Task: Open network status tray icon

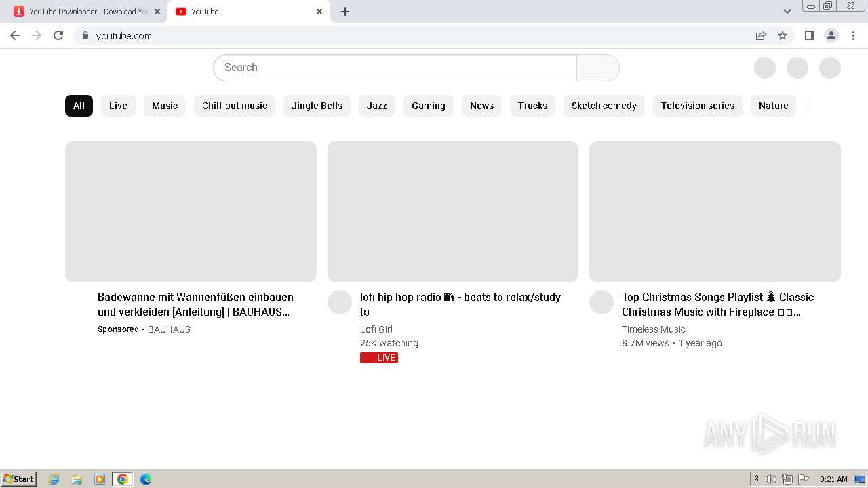Action: tap(787, 479)
